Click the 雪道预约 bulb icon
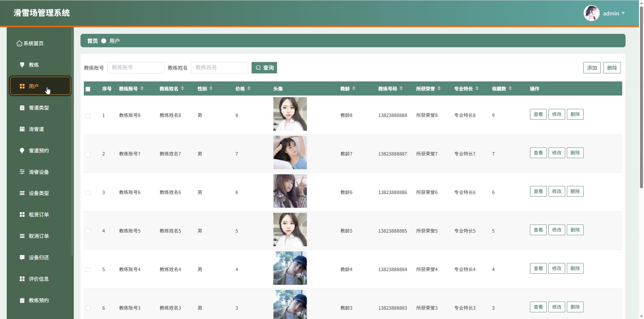Image resolution: width=644 pixels, height=319 pixels. coord(22,150)
